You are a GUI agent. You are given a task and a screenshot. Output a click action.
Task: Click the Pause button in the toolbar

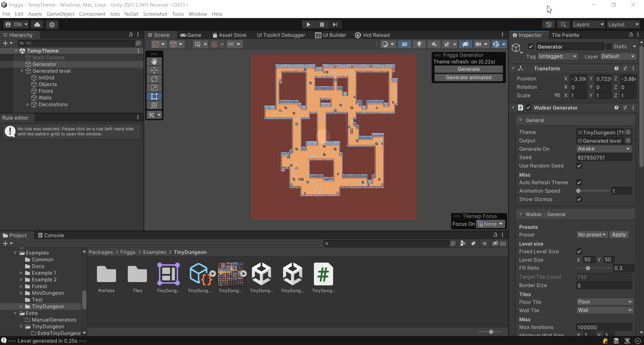322,24
